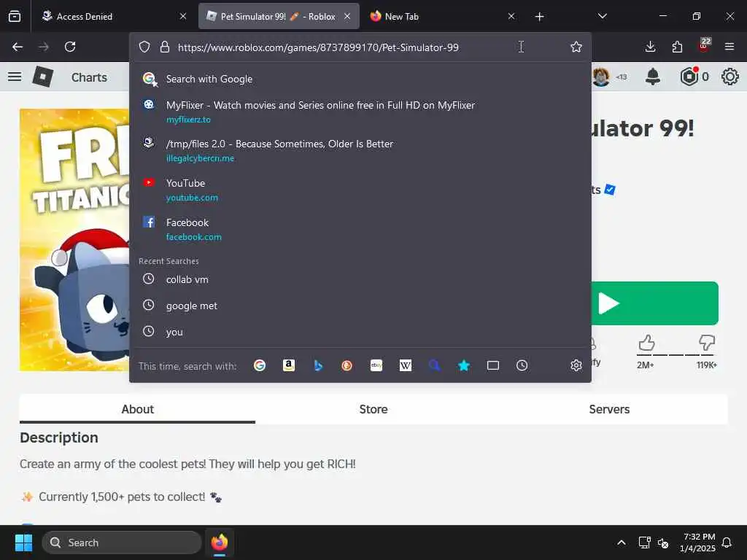Select the Search with Google suggestion
Image resolution: width=747 pixels, height=560 pixels.
360,79
